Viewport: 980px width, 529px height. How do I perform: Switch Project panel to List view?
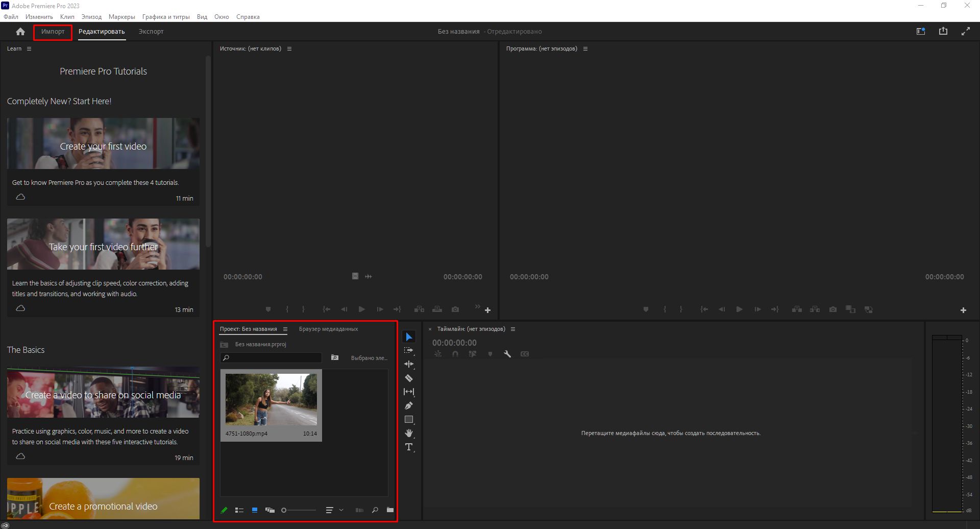tap(239, 510)
